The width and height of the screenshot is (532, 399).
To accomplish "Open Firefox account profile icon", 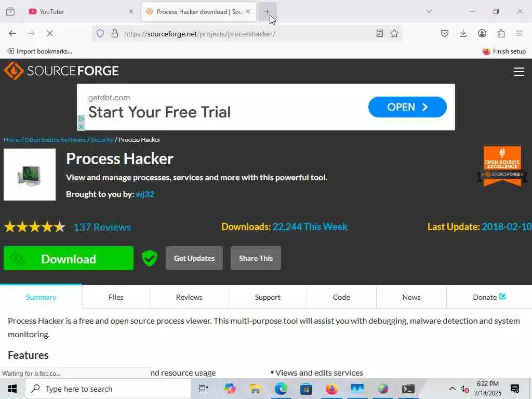I will coord(482,33).
